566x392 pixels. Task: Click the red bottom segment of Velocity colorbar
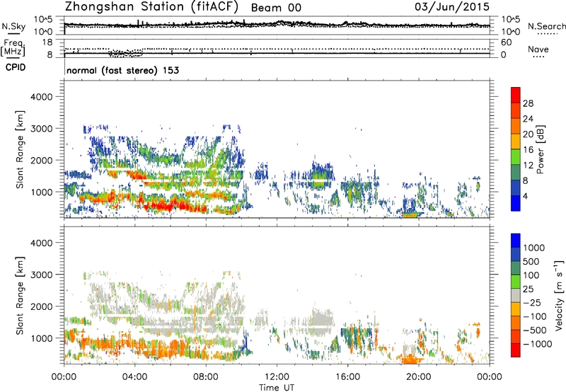pyautogui.click(x=516, y=350)
